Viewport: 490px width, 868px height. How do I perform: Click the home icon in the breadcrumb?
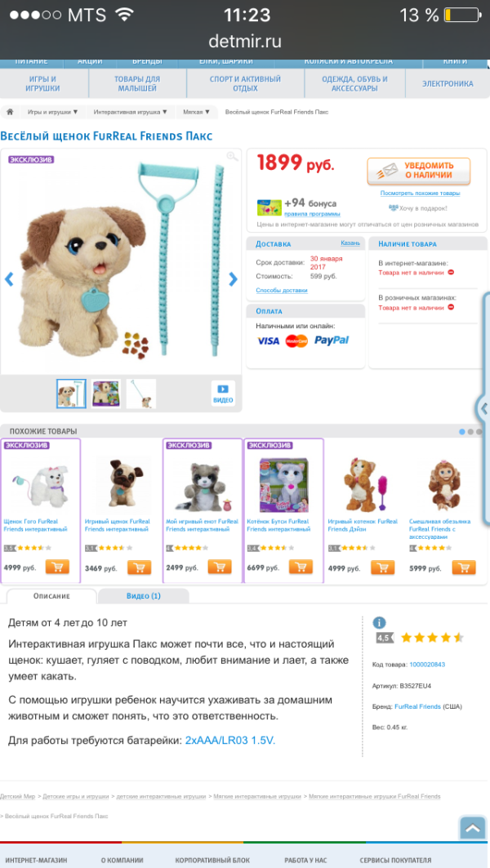[x=10, y=112]
